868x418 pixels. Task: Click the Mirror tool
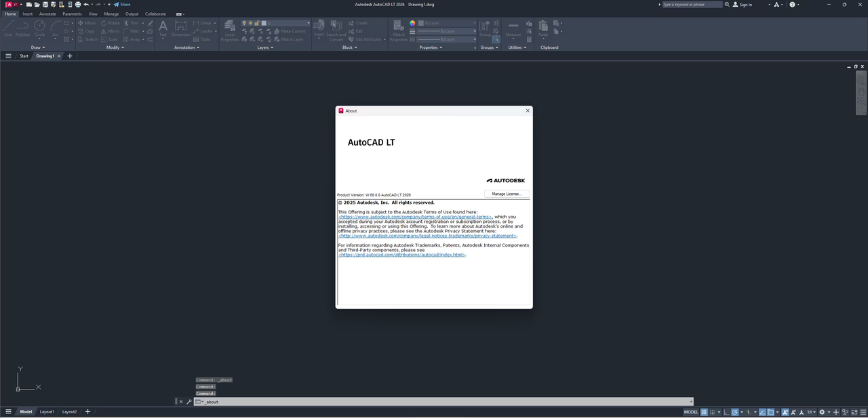pyautogui.click(x=110, y=31)
